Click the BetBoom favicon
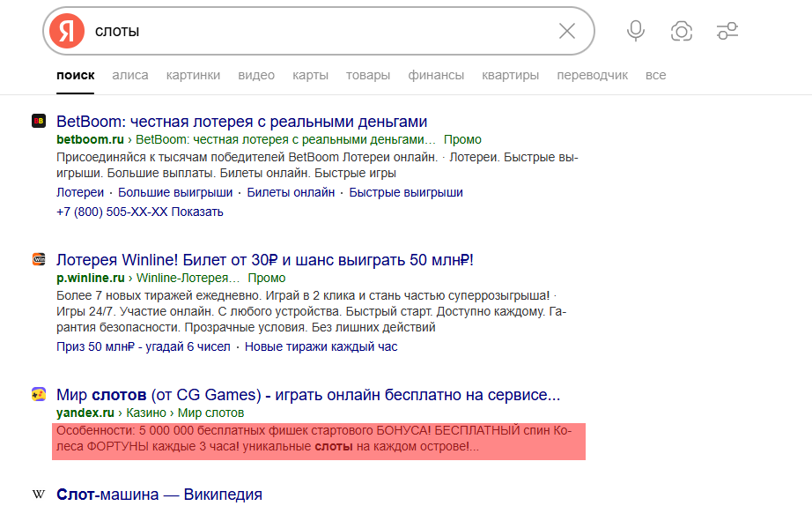This screenshot has width=812, height=506. click(39, 122)
